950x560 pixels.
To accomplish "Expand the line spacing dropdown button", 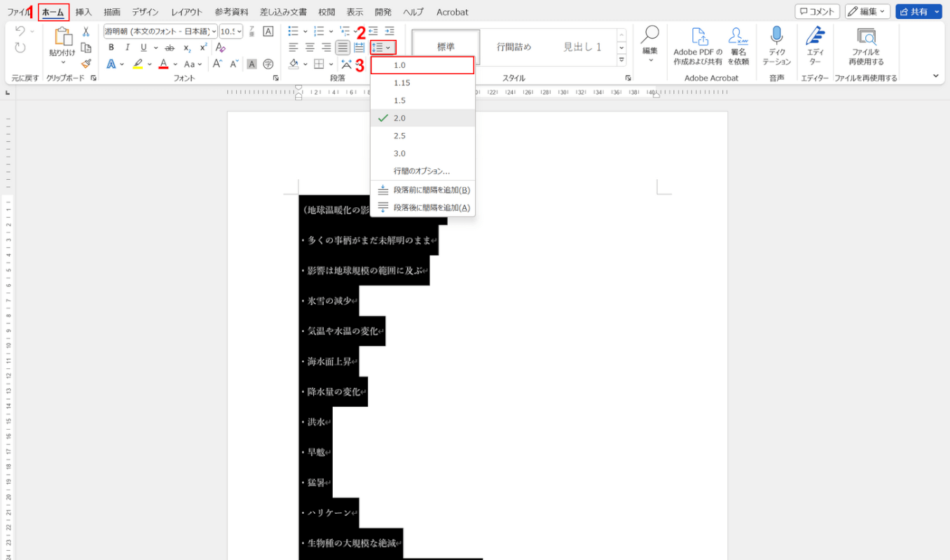I will coord(383,48).
